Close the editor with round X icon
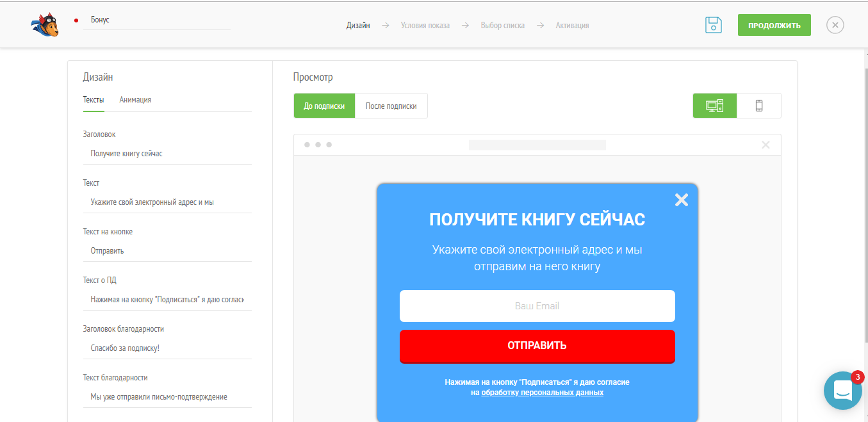This screenshot has height=422, width=868. pyautogui.click(x=835, y=26)
